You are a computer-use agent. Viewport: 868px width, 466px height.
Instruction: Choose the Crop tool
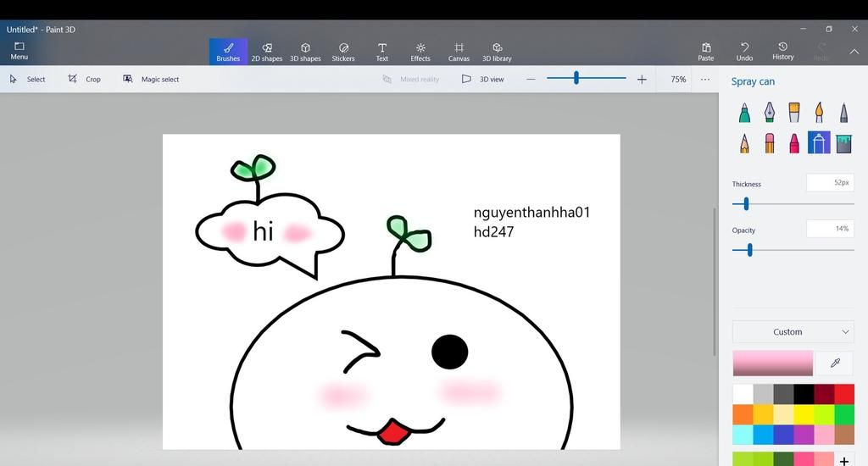pos(84,79)
